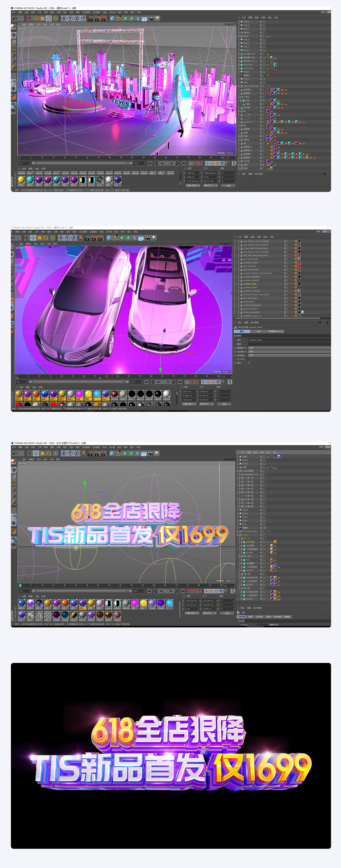Click the Light bulb icon in the middle window toolbar
This screenshot has width=341, height=868.
(x=154, y=238)
